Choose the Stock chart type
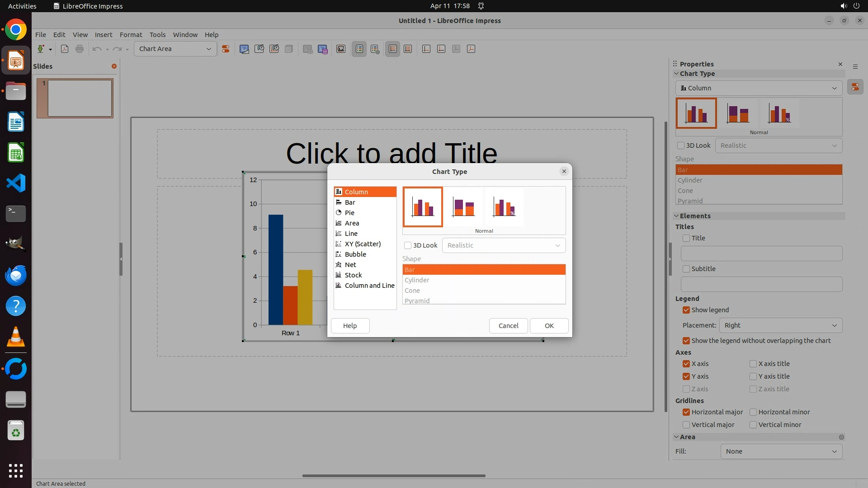This screenshot has width=868, height=488. click(353, 275)
